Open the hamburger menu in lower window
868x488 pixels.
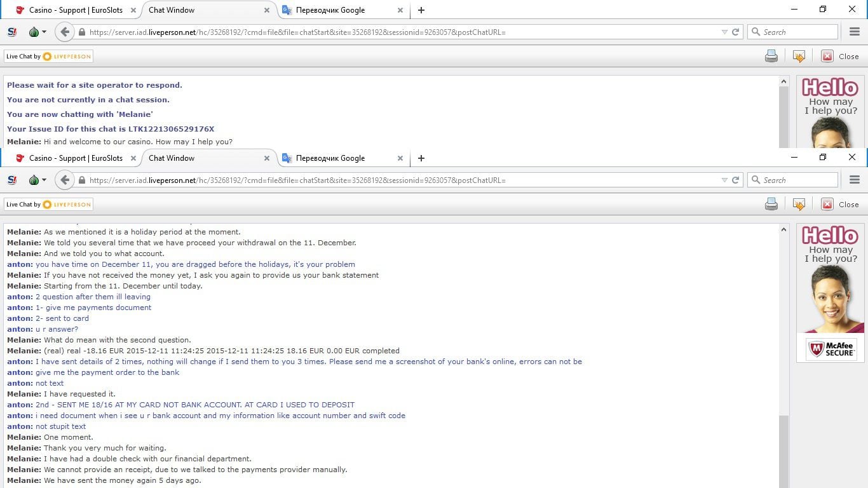(x=854, y=180)
